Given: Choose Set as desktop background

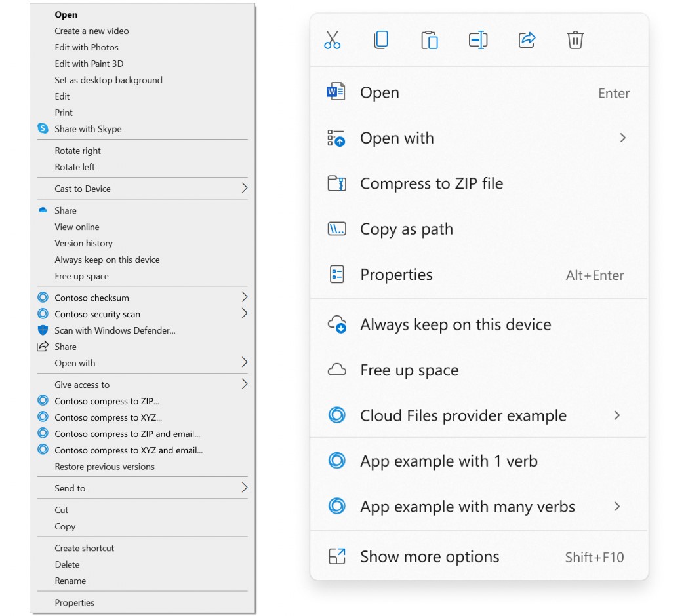Looking at the screenshot, I should click(x=108, y=80).
